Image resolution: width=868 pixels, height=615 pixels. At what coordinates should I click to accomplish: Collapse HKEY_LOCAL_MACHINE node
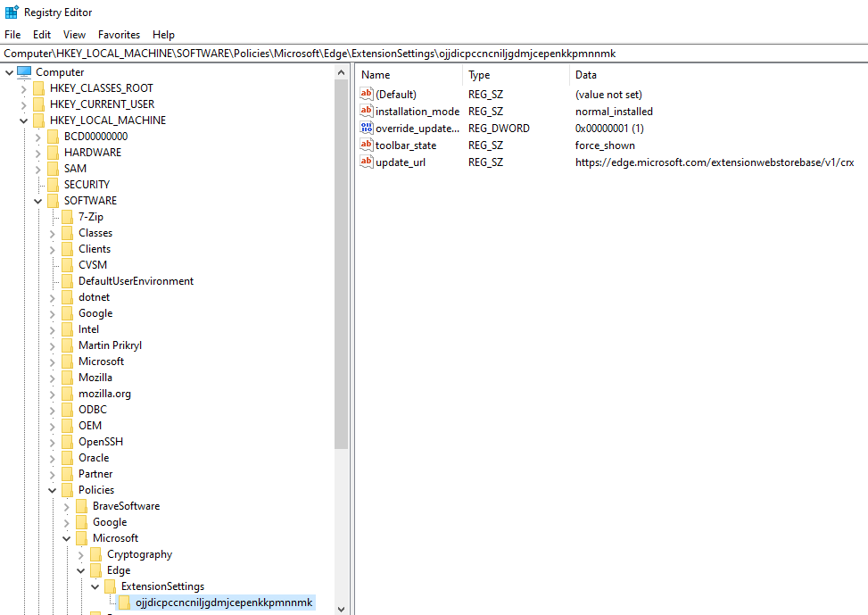pos(23,121)
